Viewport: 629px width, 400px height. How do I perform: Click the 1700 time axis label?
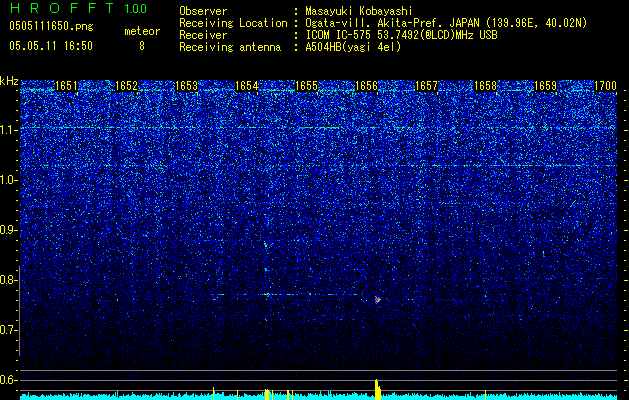click(605, 86)
